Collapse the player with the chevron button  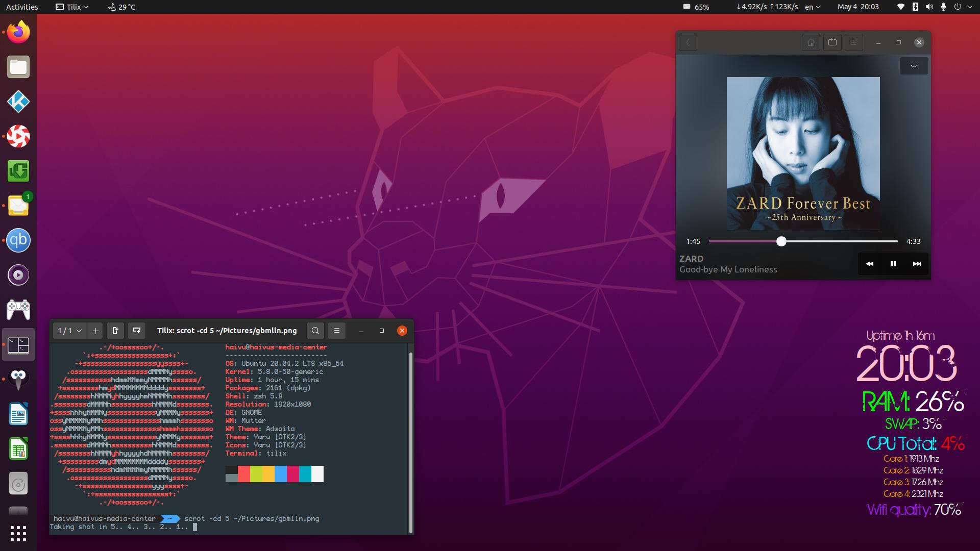pos(914,66)
